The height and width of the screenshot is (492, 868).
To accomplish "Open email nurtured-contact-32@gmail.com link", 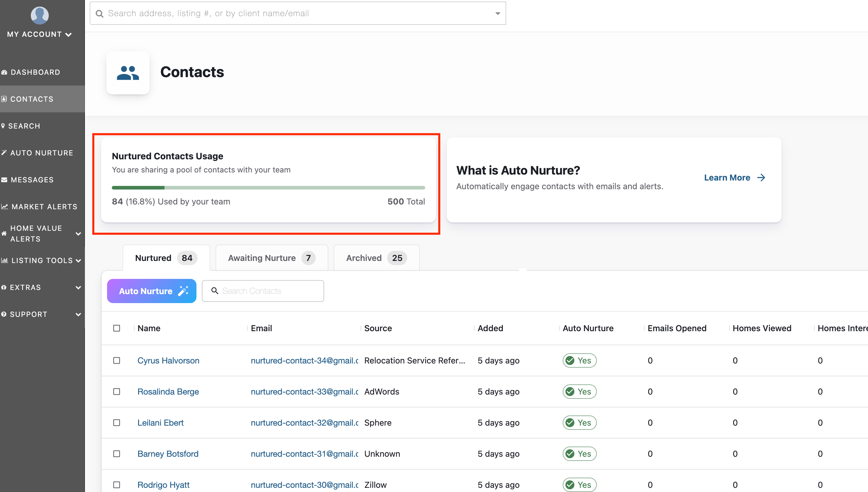I will 304,423.
